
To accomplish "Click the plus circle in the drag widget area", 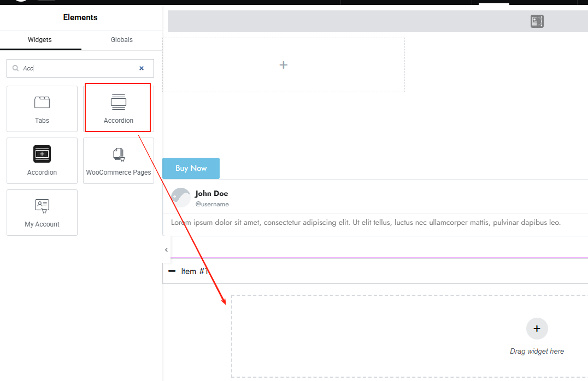I will pos(537,329).
